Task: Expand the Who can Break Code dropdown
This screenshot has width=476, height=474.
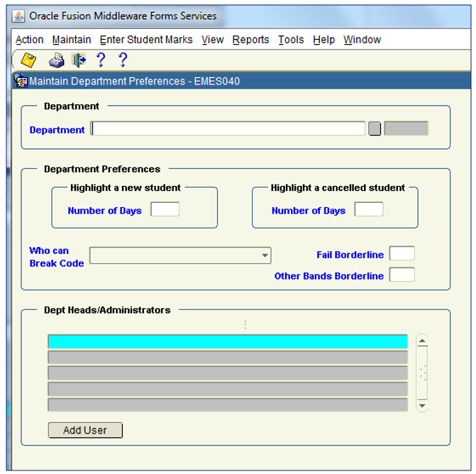Action: coord(265,255)
